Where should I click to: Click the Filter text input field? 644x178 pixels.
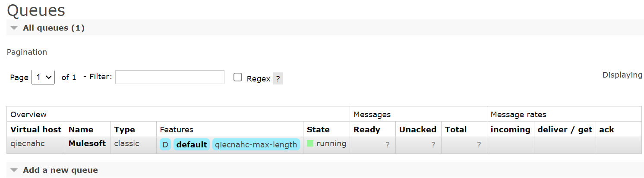(170, 77)
